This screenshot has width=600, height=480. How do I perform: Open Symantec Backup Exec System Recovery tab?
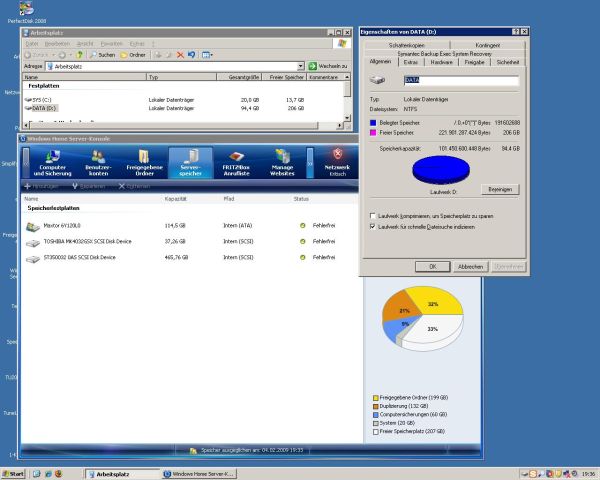click(x=444, y=54)
